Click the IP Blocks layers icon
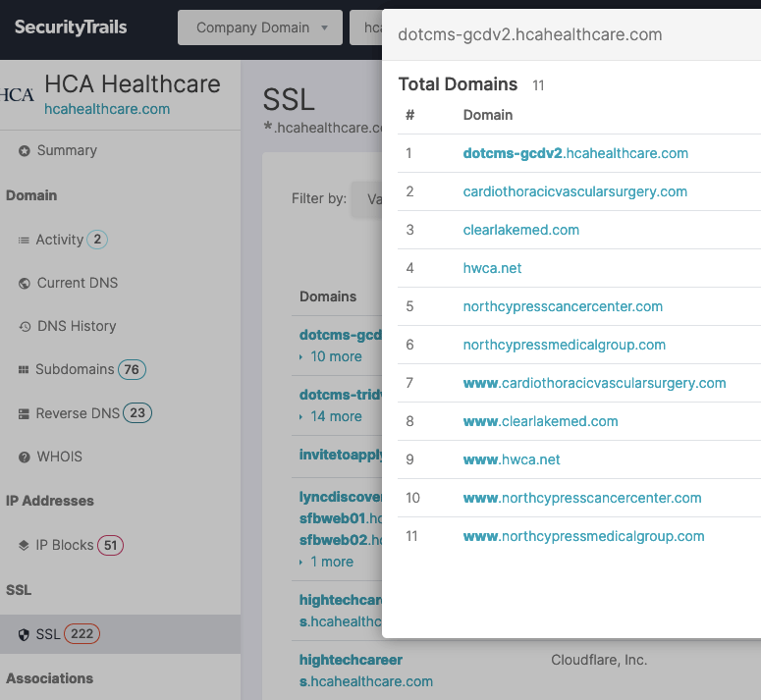761x700 pixels. point(24,545)
